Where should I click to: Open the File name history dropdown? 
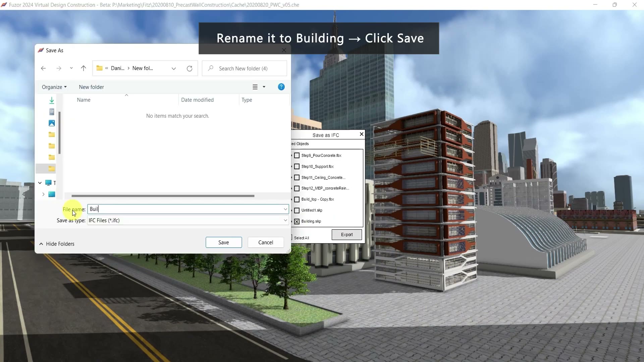[285, 209]
